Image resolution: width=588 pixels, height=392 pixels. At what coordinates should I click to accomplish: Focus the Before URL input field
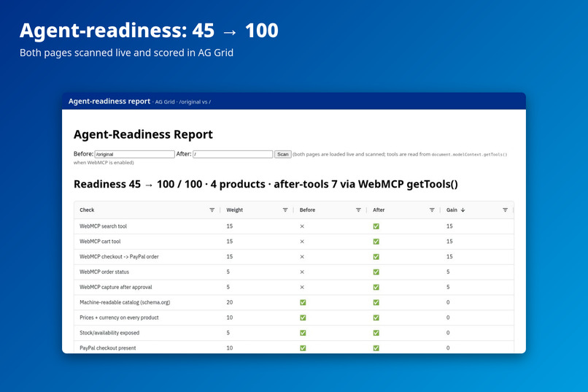[135, 154]
